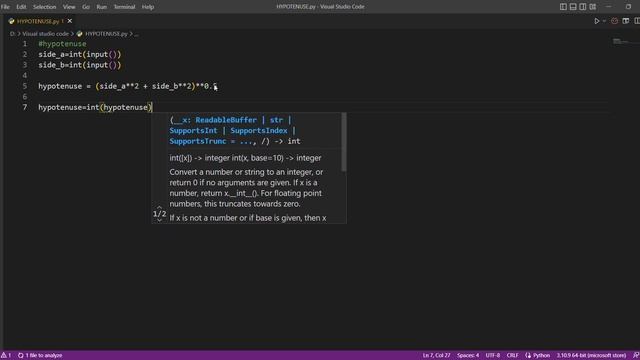Select language mode 'Python' in status bar
The width and height of the screenshot is (640, 360).
point(538,355)
